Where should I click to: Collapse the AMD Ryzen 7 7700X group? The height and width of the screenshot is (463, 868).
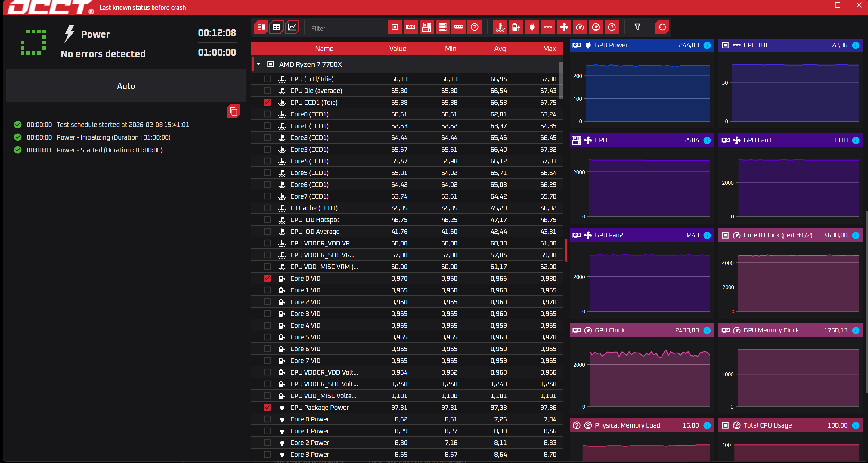click(259, 64)
